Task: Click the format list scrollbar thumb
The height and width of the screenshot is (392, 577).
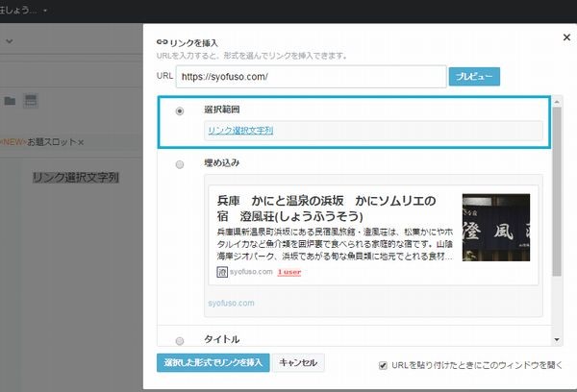Action: coord(557,191)
